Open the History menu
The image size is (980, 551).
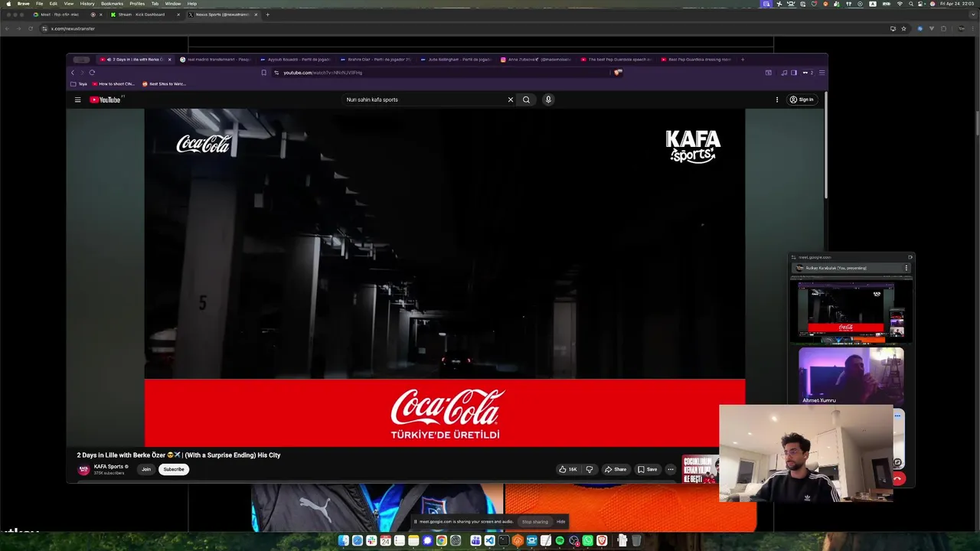[87, 3]
